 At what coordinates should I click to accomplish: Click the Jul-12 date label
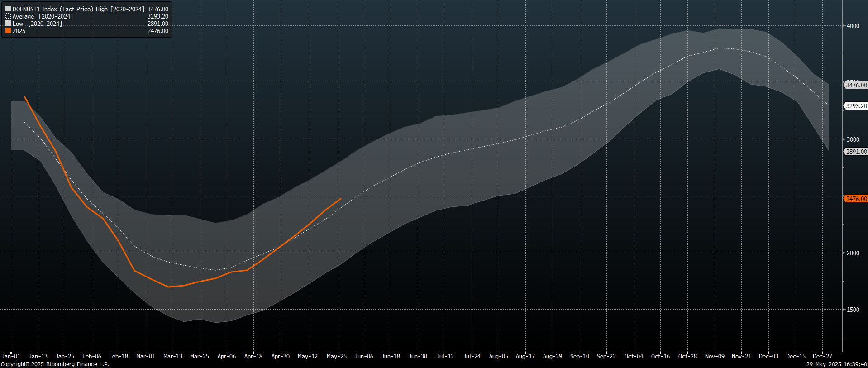pyautogui.click(x=445, y=356)
